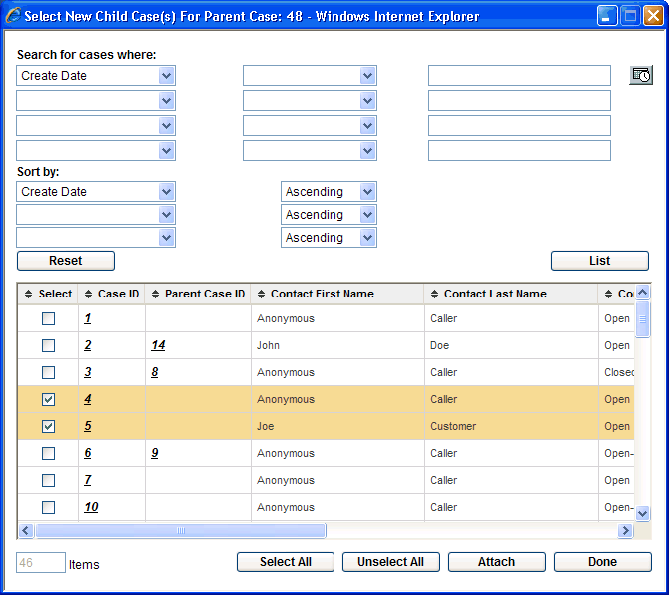Image resolution: width=669 pixels, height=595 pixels.
Task: Click vertical scrollbar up arrow in table
Action: coord(643,292)
